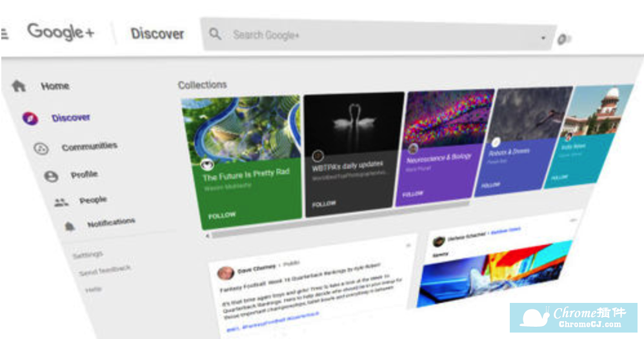The image size is (644, 339).
Task: Click the Google+ logo
Action: (61, 32)
